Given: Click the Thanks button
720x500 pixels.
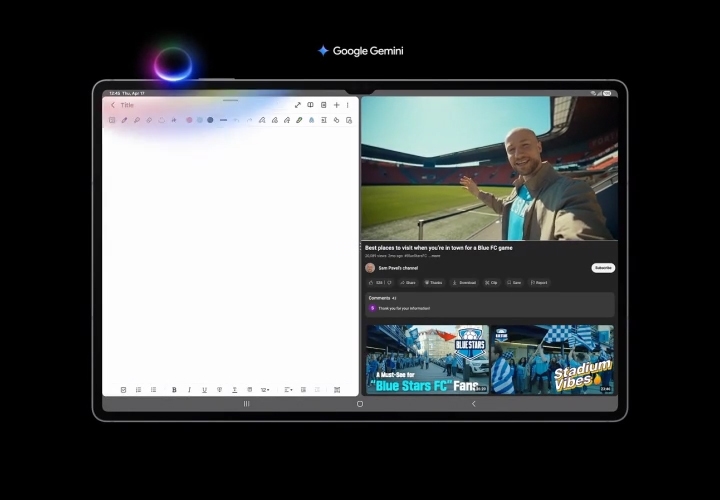Looking at the screenshot, I should point(433,283).
